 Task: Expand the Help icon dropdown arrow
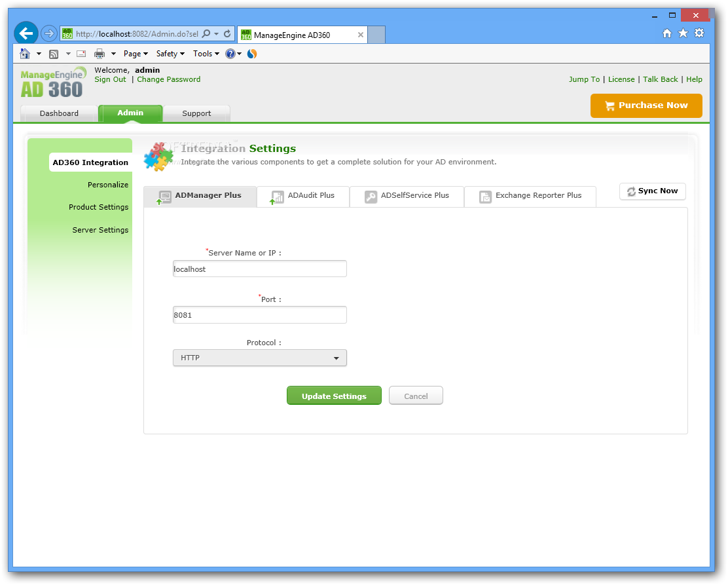pyautogui.click(x=240, y=54)
